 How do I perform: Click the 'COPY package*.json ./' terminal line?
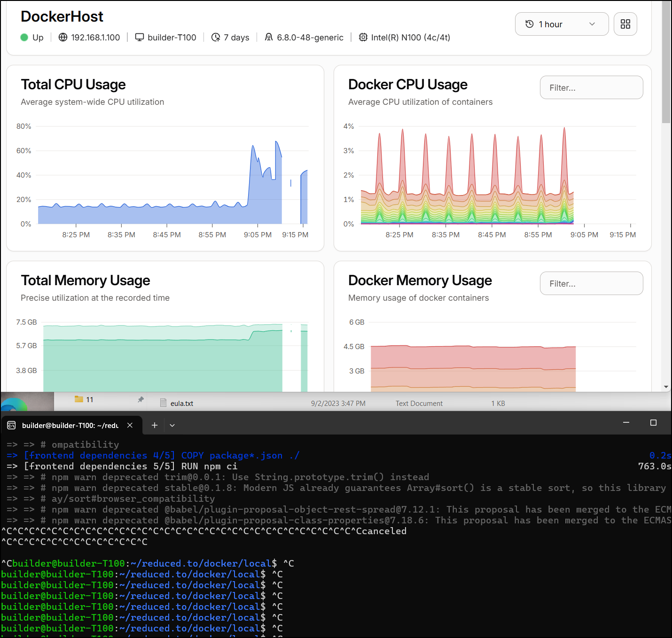coord(153,455)
